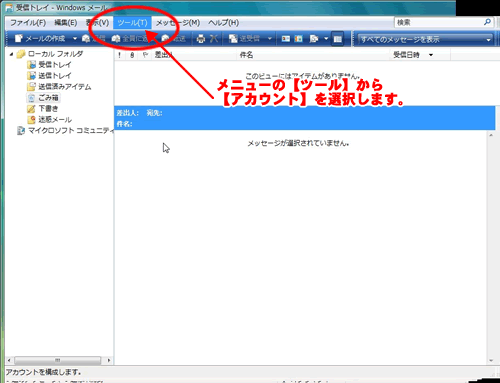The image size is (500, 383).
Task: Click the 送信トレイ outbox folder icon
Action: pyautogui.click(x=31, y=76)
